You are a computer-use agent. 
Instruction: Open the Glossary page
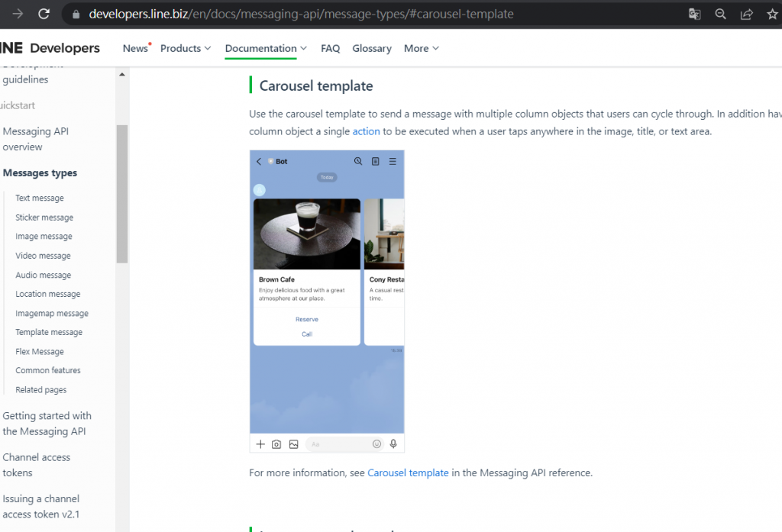[372, 48]
